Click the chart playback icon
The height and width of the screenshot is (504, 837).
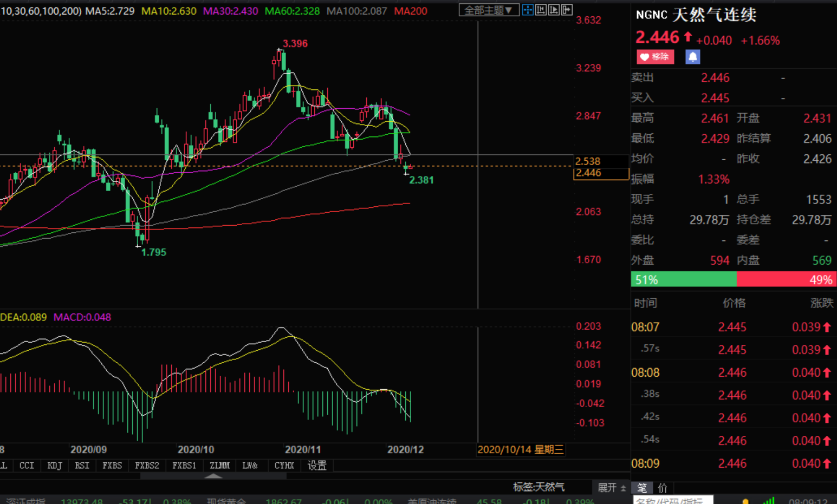point(554,10)
